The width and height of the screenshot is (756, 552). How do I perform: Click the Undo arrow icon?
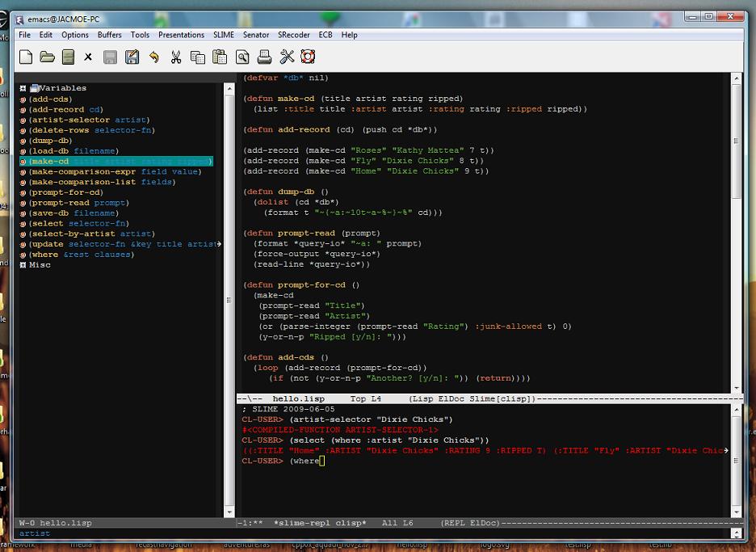point(153,57)
